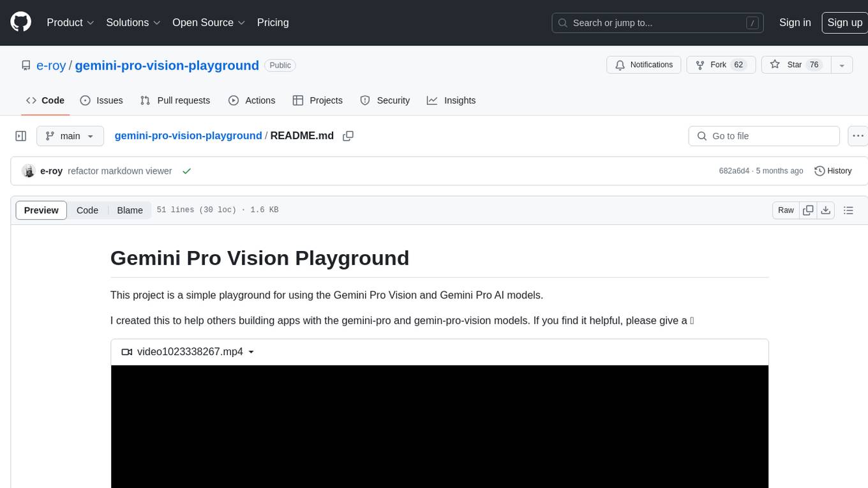868x488 pixels.
Task: Switch to the Issues tab
Action: 101,100
